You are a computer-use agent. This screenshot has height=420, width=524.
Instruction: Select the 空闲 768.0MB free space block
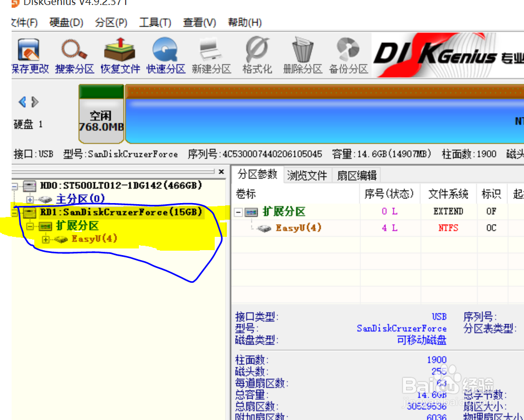(x=101, y=114)
